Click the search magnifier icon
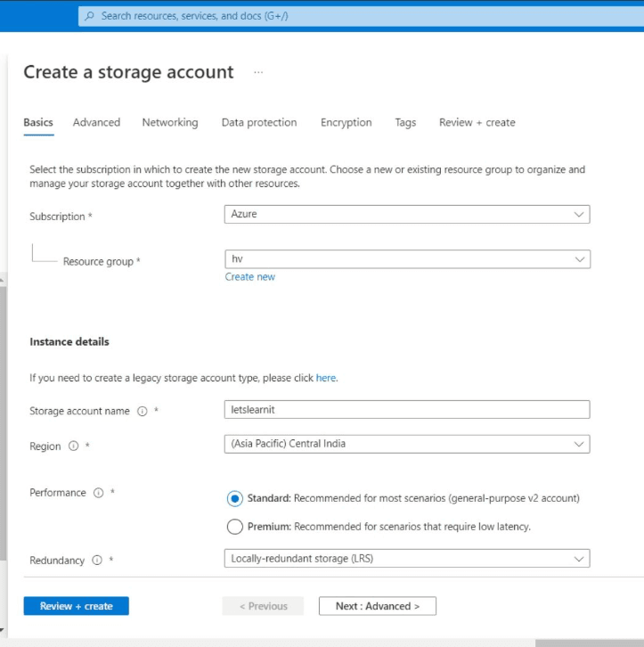Screen dimensions: 644x647 (89, 16)
